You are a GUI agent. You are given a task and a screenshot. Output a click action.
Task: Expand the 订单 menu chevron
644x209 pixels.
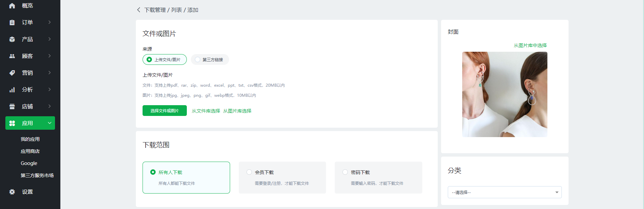tap(50, 22)
